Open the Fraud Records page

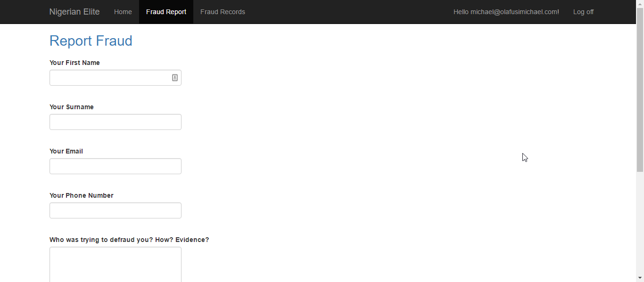click(x=223, y=11)
